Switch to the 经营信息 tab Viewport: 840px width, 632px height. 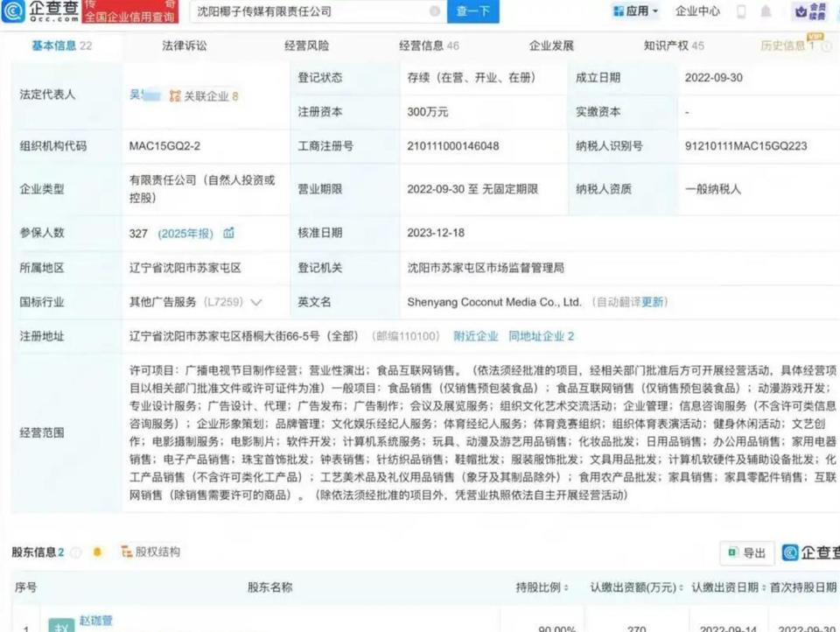tap(429, 46)
